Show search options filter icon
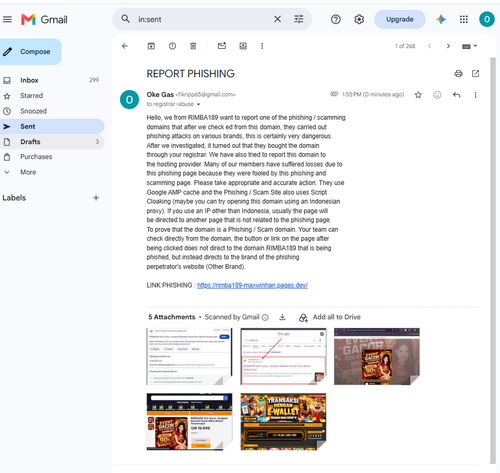 [299, 19]
